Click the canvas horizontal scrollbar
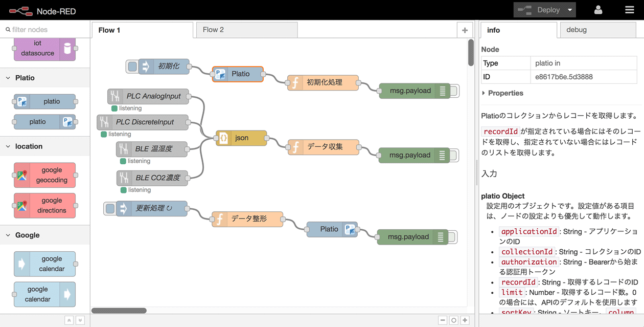The image size is (644, 327). click(x=119, y=311)
